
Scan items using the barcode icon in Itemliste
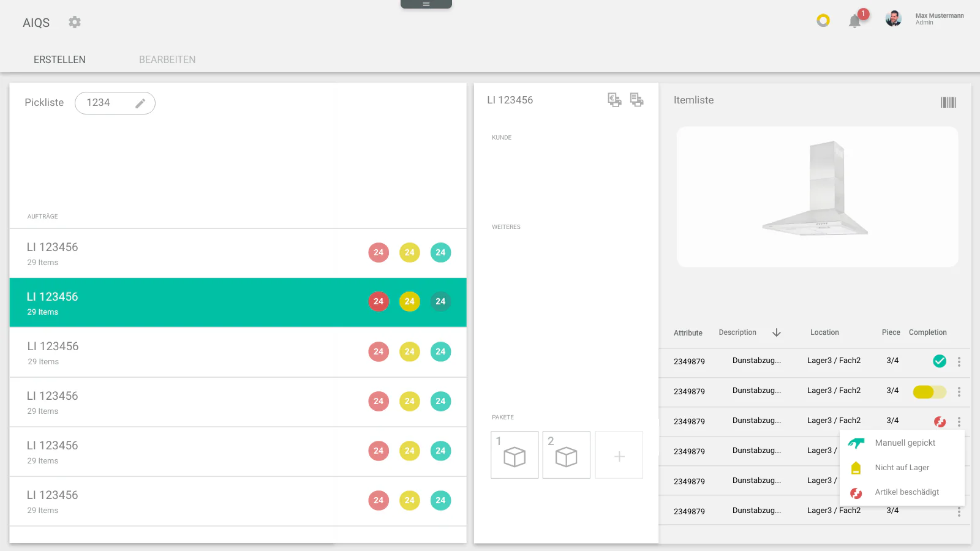948,102
